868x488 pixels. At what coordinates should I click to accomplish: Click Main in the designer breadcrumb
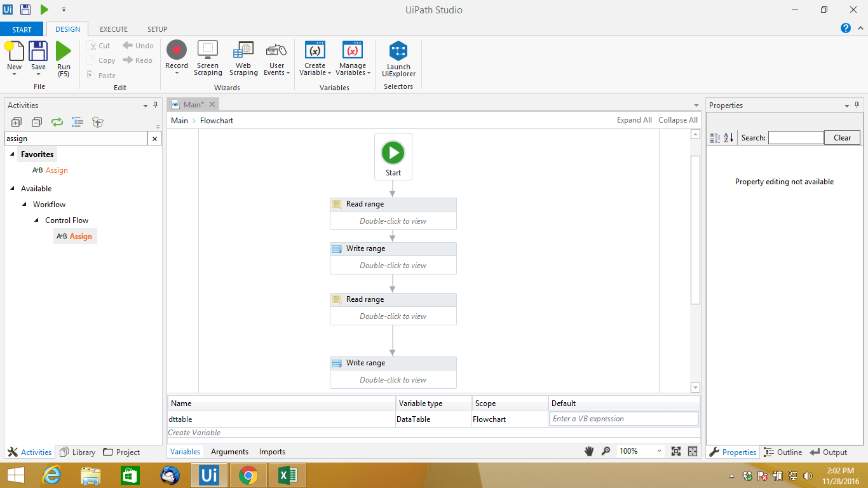179,121
